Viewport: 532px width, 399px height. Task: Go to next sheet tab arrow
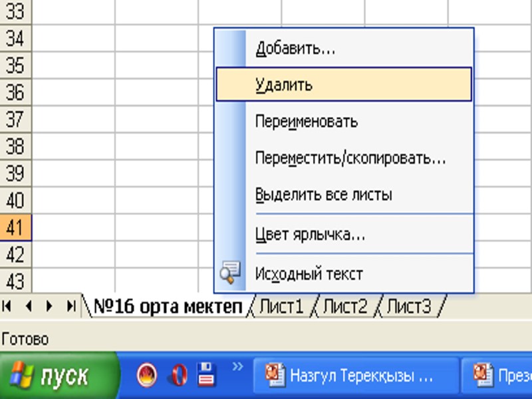pos(49,306)
